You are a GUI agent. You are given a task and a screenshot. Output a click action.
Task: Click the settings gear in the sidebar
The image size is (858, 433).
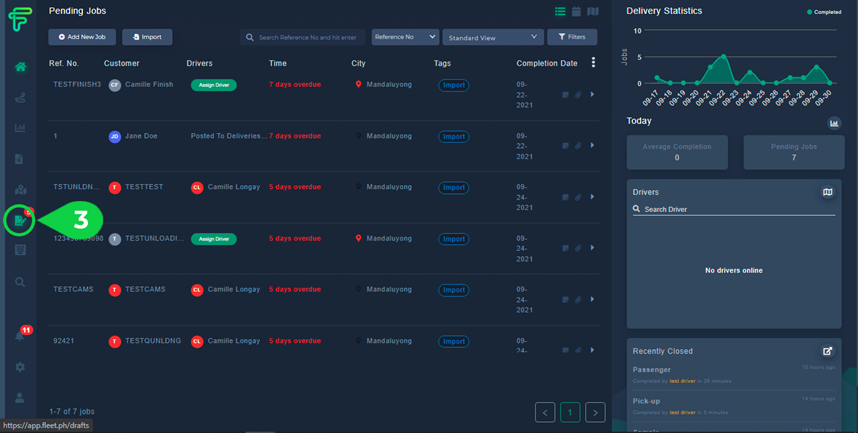click(20, 367)
